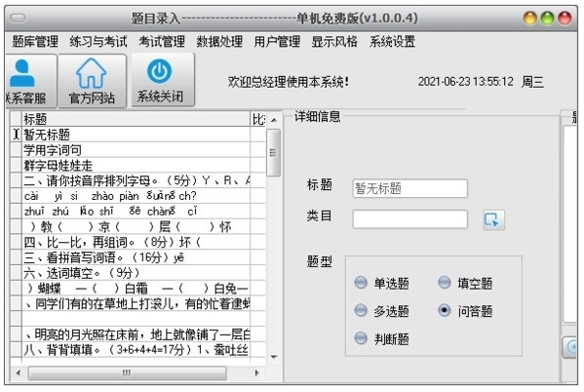Select the row 二、请你按音序排列字母
The width and height of the screenshot is (584, 392).
(136, 180)
